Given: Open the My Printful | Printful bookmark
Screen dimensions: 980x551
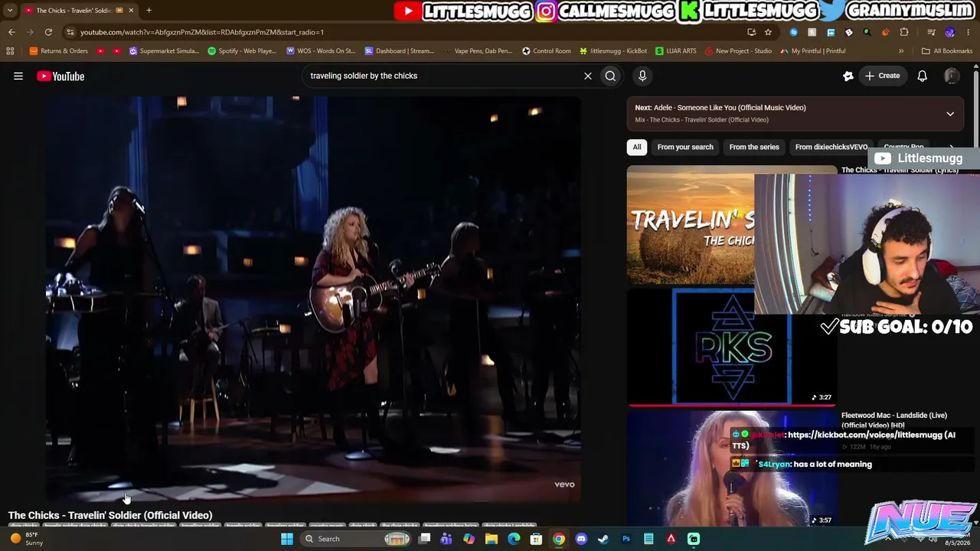Looking at the screenshot, I should (x=813, y=51).
